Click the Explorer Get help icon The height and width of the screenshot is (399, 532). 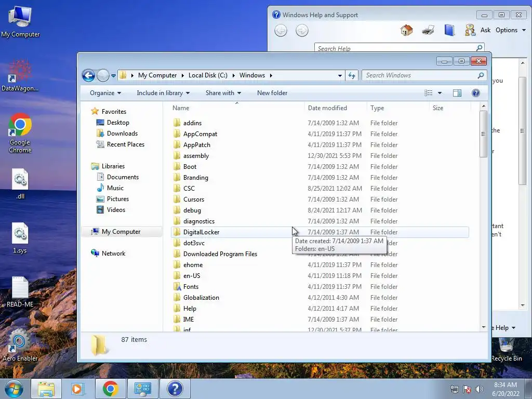click(x=476, y=93)
